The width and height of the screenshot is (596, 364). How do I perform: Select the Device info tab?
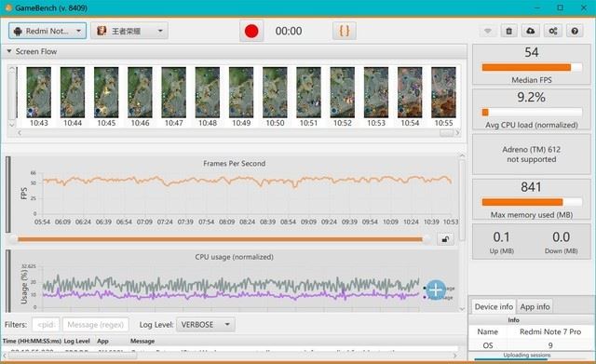pyautogui.click(x=494, y=306)
